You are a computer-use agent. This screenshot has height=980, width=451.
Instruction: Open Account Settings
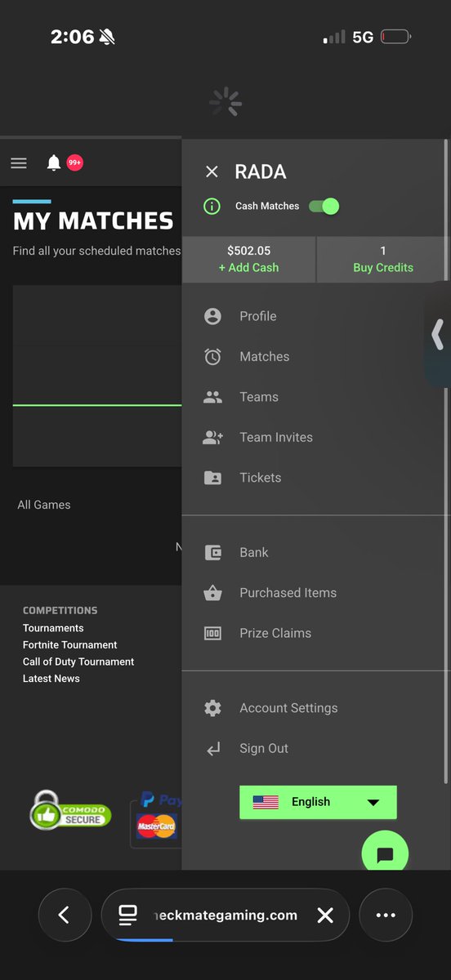coord(288,708)
